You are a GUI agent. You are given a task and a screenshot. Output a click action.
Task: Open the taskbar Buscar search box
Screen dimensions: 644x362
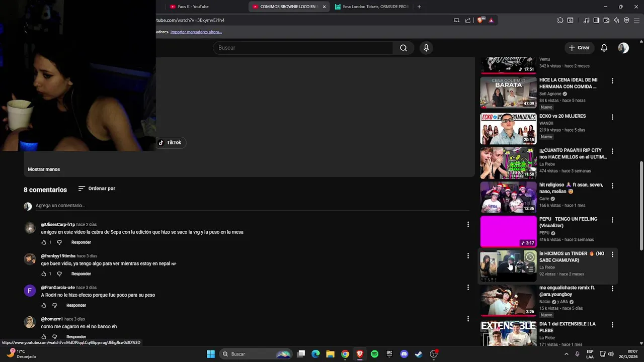pos(256,354)
